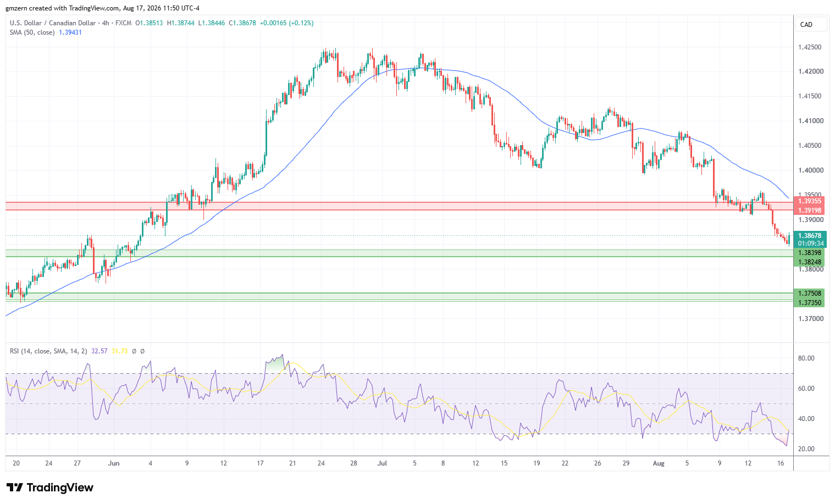The image size is (835, 504).
Task: Click the RSI value 32.57
Action: click(x=99, y=351)
